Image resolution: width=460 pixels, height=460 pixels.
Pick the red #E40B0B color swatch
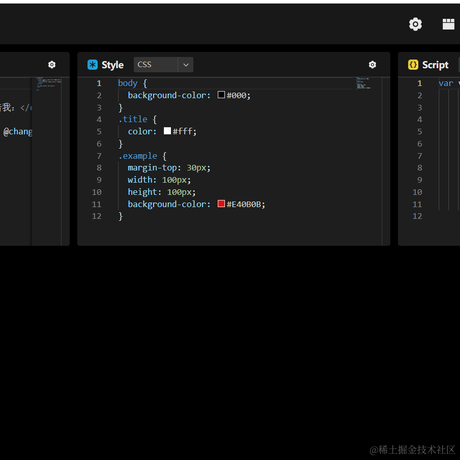click(221, 204)
